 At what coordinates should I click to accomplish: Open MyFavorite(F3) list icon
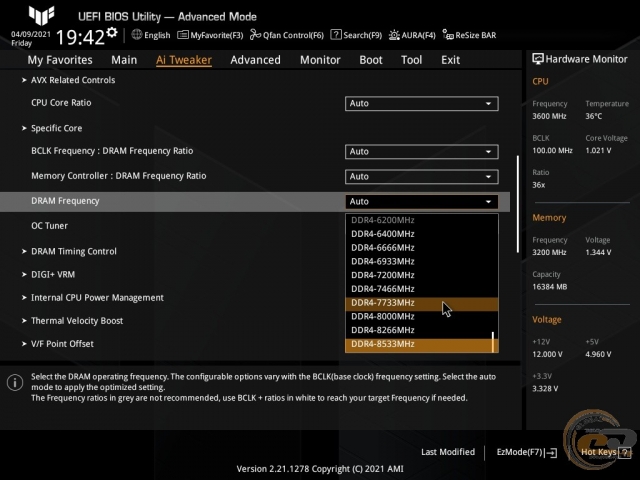coord(182,35)
